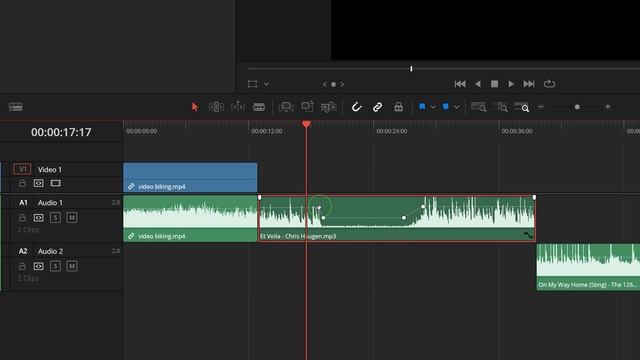Image resolution: width=640 pixels, height=360 pixels.
Task: Open the viewer overlay mode dropdown
Action: click(266, 84)
